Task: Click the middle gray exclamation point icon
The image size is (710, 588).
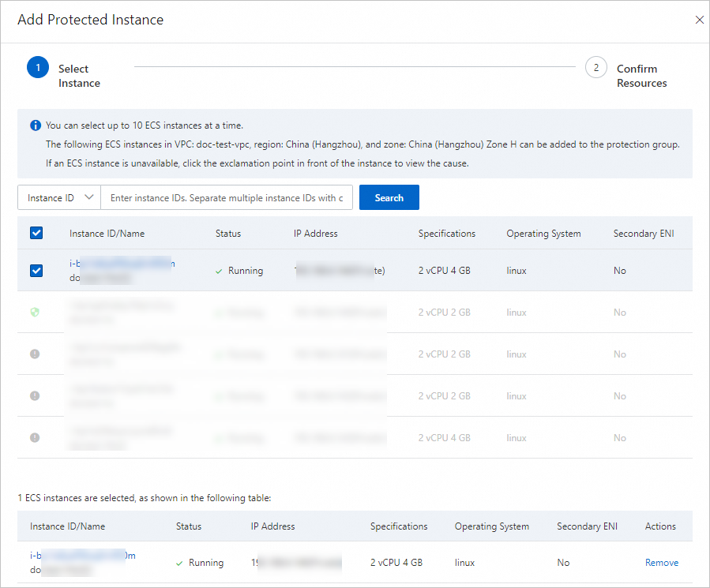Action: click(x=35, y=395)
